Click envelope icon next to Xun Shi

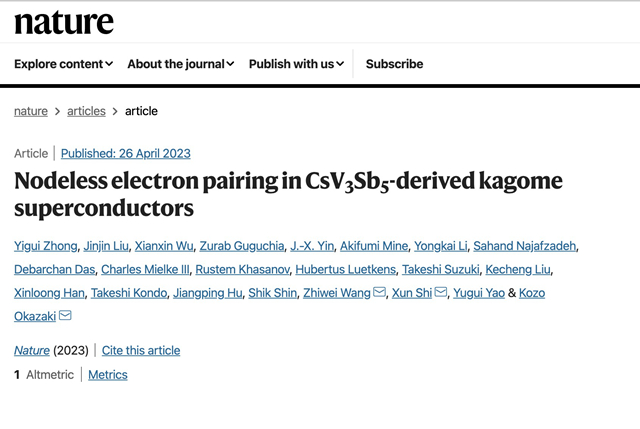pyautogui.click(x=441, y=292)
